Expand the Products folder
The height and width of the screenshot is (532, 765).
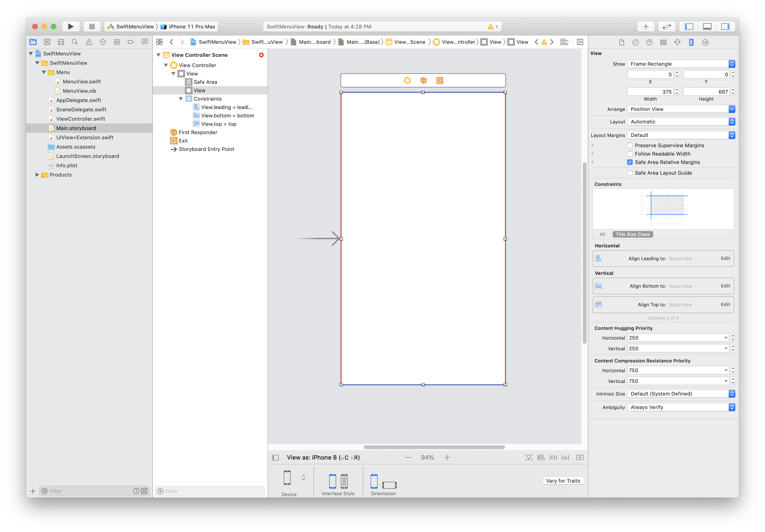coord(37,174)
